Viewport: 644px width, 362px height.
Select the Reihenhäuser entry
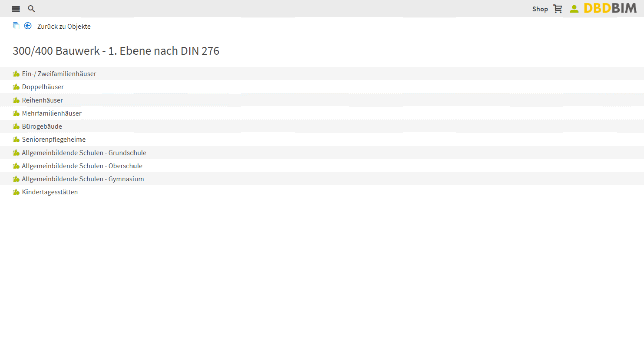tap(43, 100)
